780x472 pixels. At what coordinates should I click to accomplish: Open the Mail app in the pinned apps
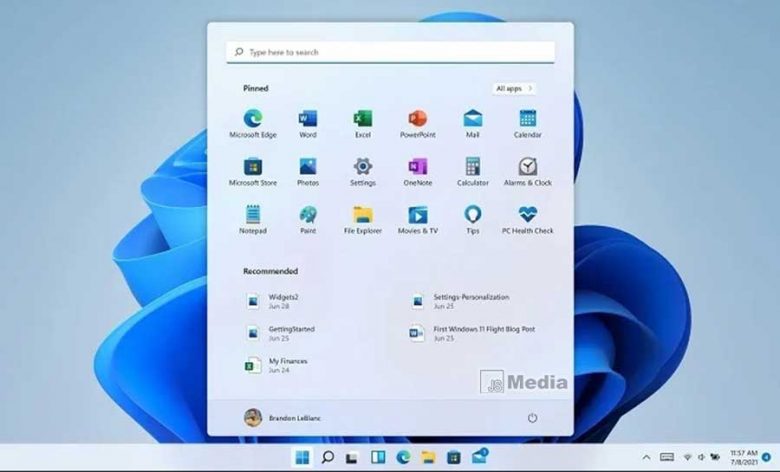(472, 123)
